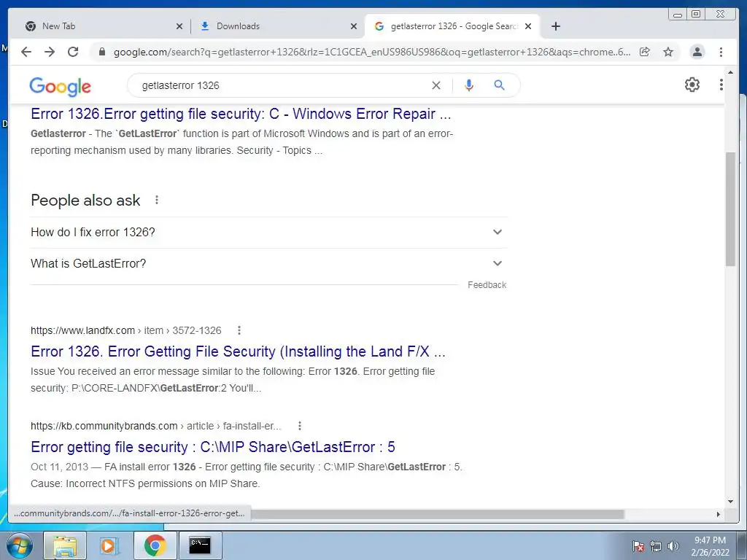747x560 pixels.
Task: Switch to the Downloads tab
Action: (278, 26)
